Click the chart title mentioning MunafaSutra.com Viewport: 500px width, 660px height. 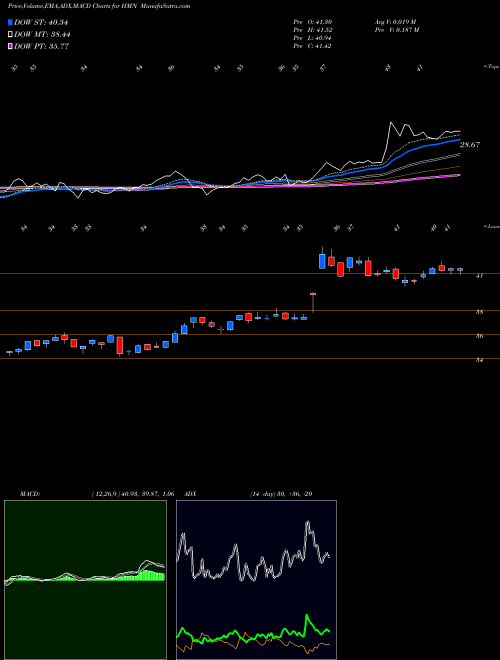[99, 6]
